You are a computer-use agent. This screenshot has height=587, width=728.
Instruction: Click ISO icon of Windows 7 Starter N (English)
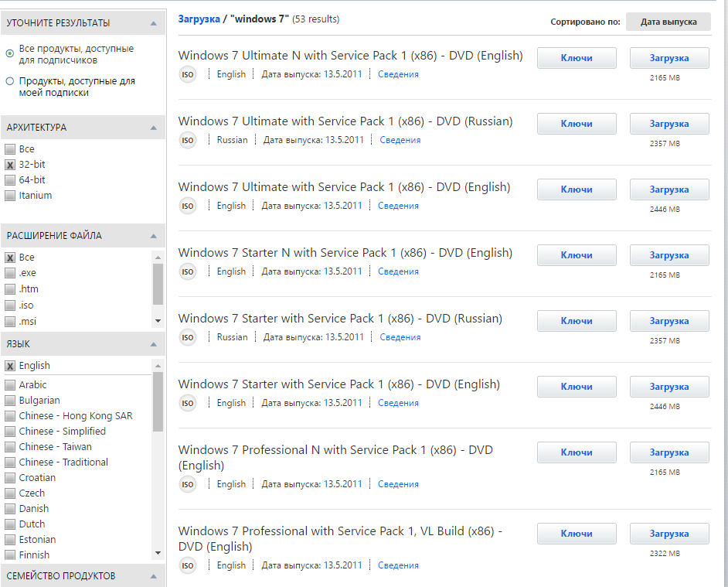pyautogui.click(x=188, y=272)
